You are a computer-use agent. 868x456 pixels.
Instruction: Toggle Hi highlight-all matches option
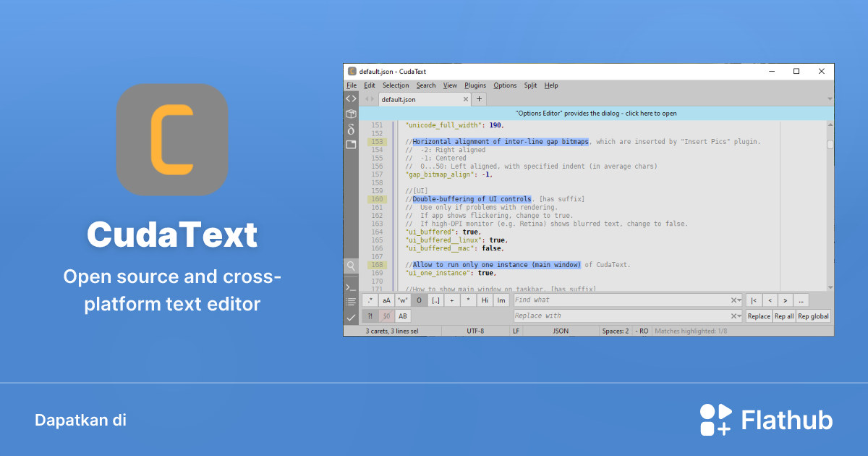[x=485, y=300]
